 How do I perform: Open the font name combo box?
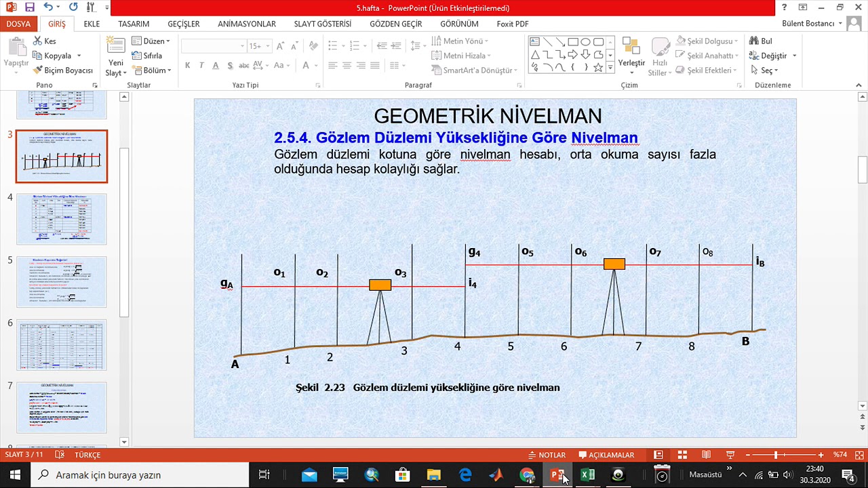click(214, 45)
